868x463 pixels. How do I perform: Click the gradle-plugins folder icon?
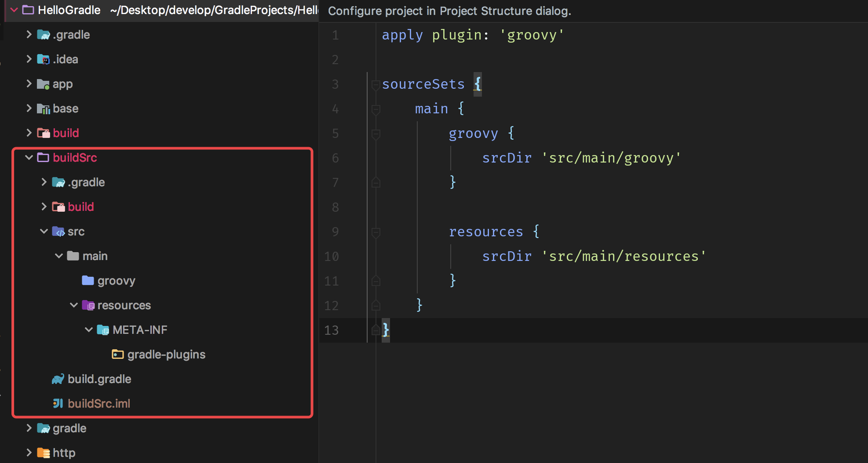point(118,354)
